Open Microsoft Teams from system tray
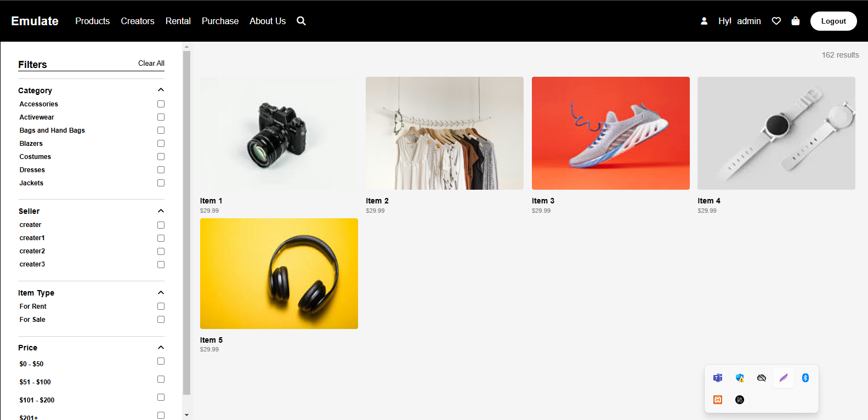The image size is (868, 420). (717, 378)
